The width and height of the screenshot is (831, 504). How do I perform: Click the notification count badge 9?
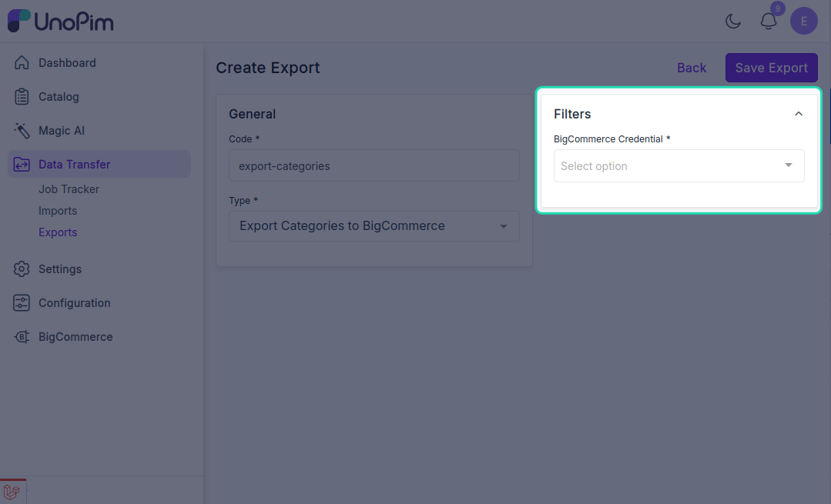pyautogui.click(x=777, y=8)
